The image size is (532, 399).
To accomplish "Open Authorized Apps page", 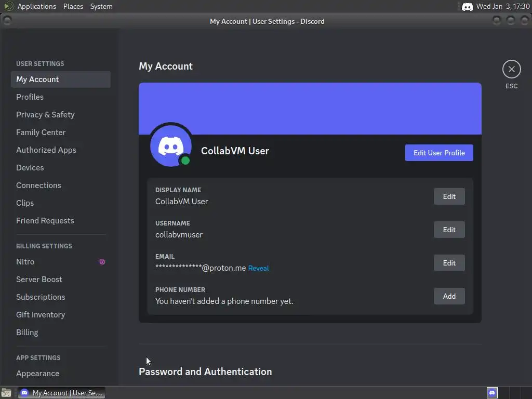I will click(61, 150).
